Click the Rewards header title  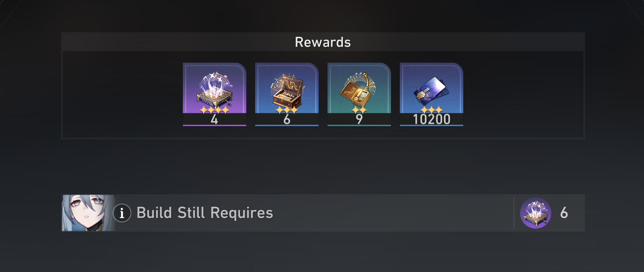[x=323, y=42]
